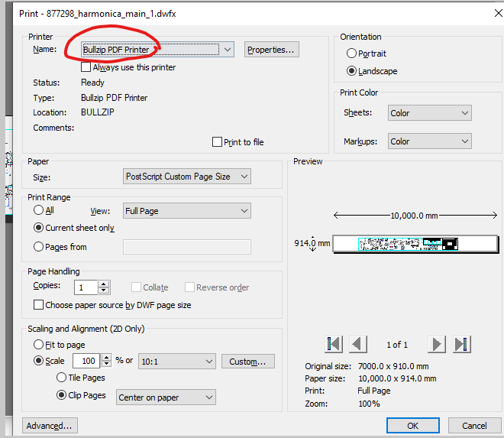Click the '10,000.0 x 914.0 mm' paper size value
This screenshot has width=504, height=438.
397,378
